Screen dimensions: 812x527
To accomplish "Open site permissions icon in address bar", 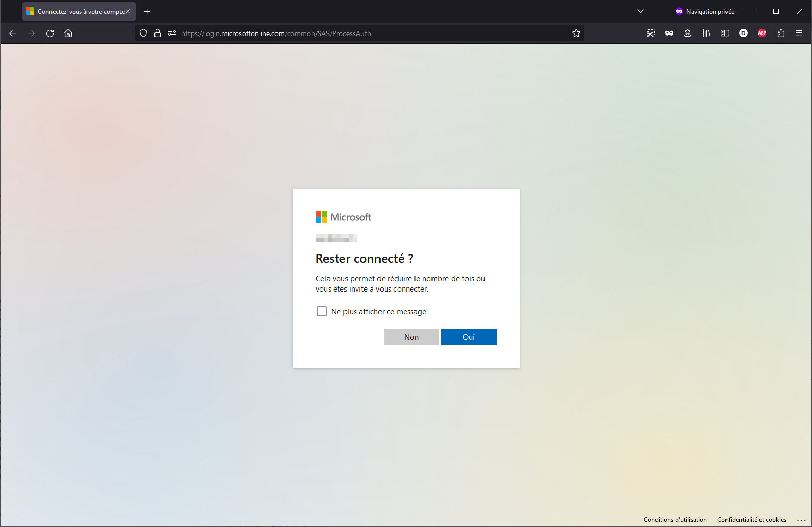I will tap(172, 33).
